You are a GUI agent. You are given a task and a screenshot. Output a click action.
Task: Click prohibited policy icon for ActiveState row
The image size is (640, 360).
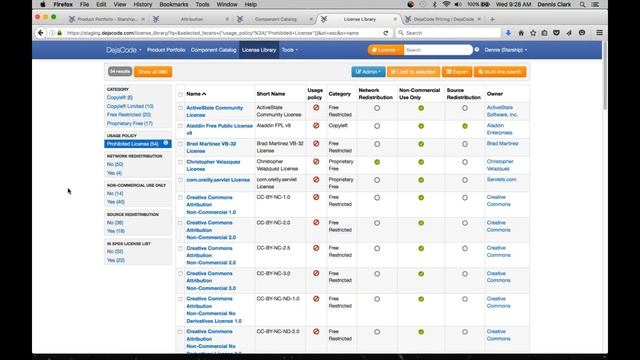(x=316, y=108)
